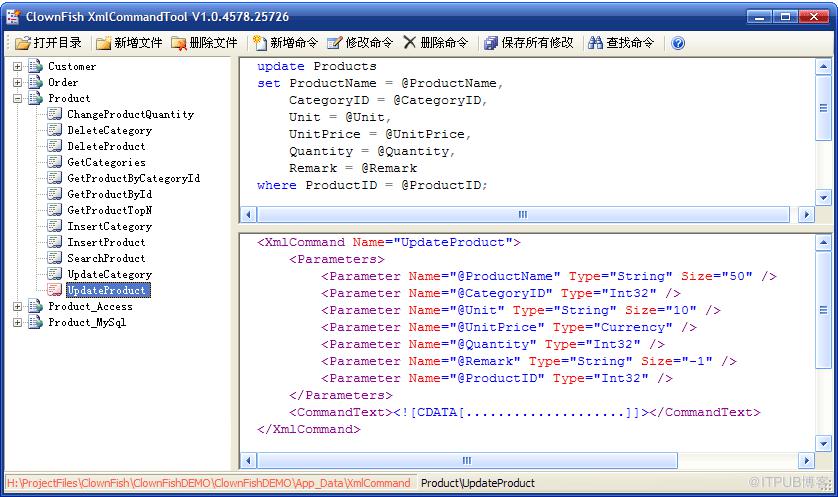Expand the Product_Access tree node

tap(18, 307)
